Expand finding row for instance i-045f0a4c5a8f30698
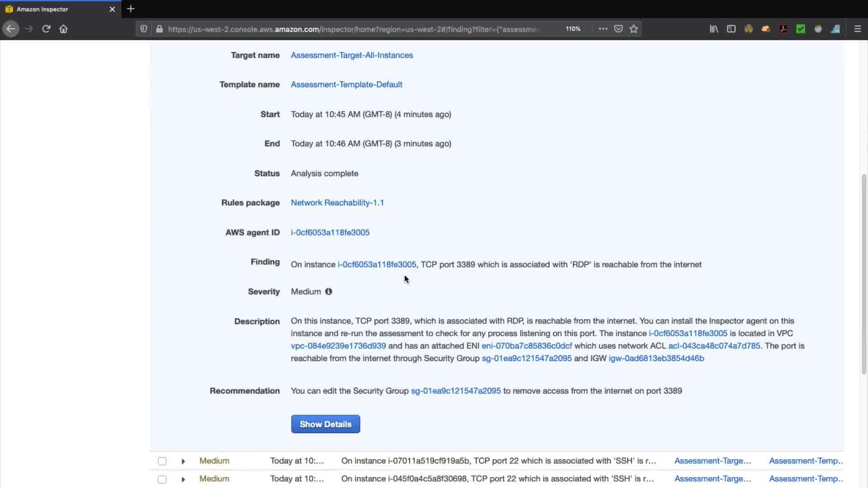This screenshot has width=868, height=488. [x=183, y=479]
